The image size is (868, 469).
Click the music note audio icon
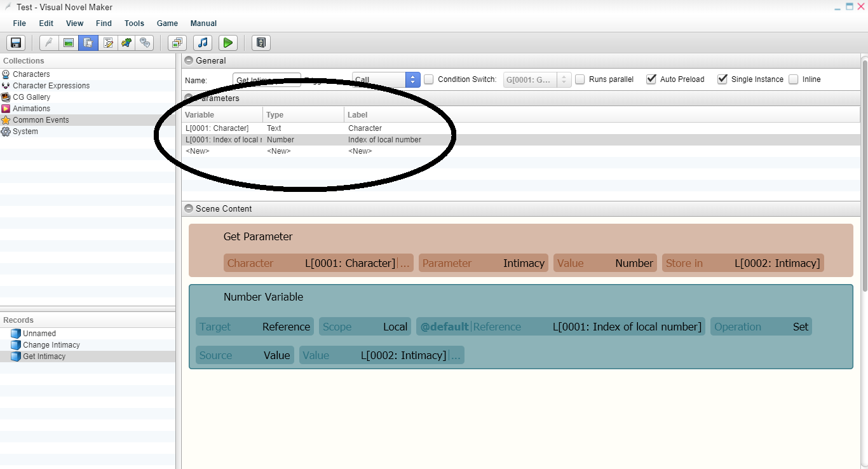203,43
